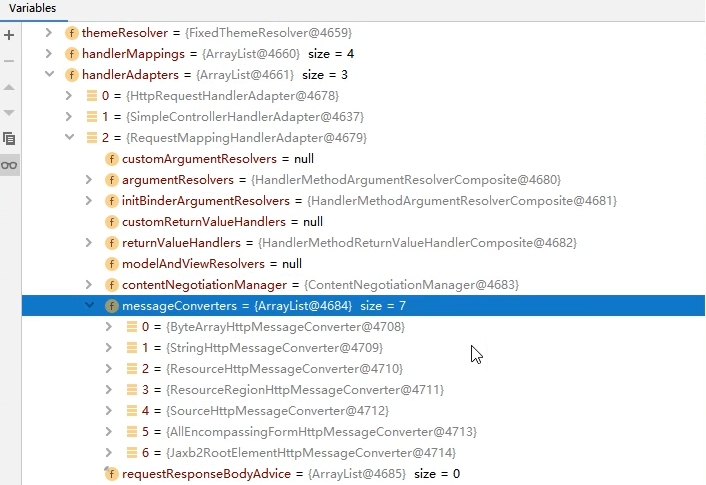Collapse the handlerAdapters node
The height and width of the screenshot is (485, 706).
click(50, 74)
